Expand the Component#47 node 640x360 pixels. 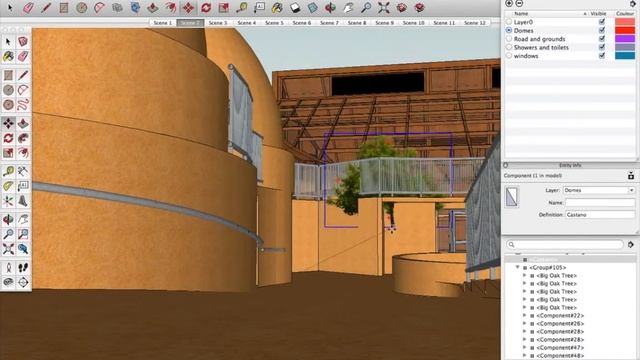pos(525,347)
